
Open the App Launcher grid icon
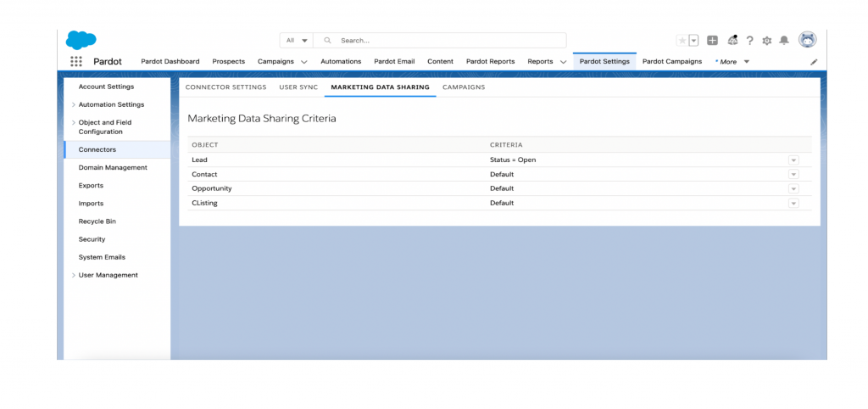(76, 61)
